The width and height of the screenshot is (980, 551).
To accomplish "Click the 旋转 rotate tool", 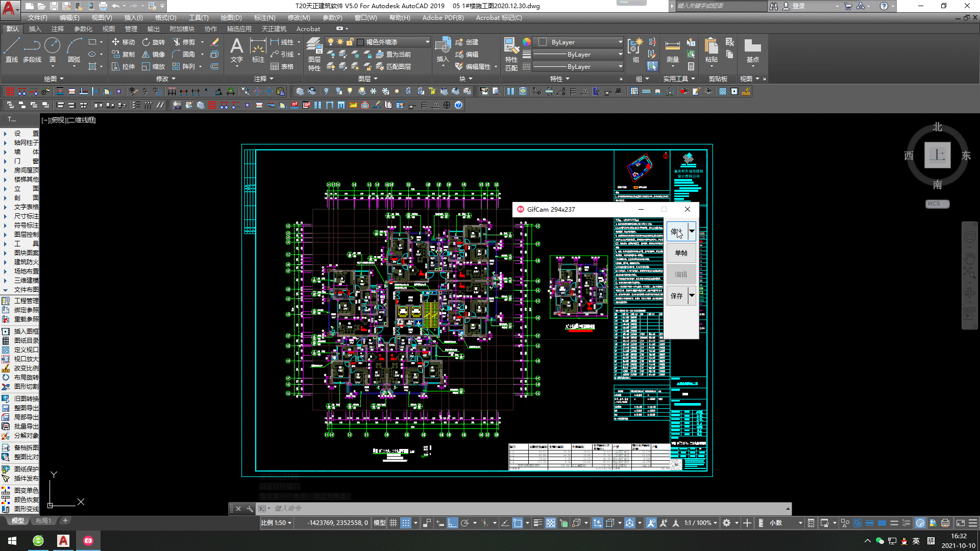I will coord(154,42).
